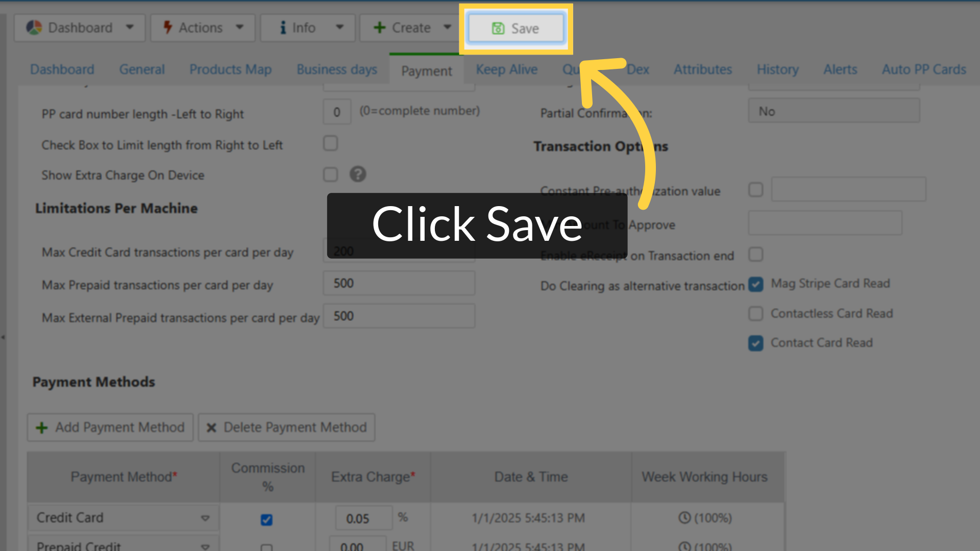Open the Dex tab
Screen dimensions: 980x551
pos(638,69)
